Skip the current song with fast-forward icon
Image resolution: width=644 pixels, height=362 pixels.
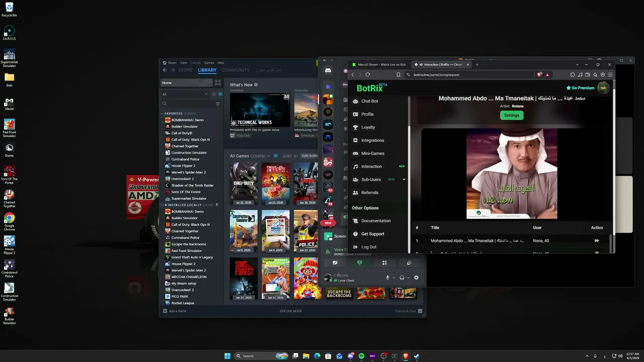pyautogui.click(x=597, y=241)
